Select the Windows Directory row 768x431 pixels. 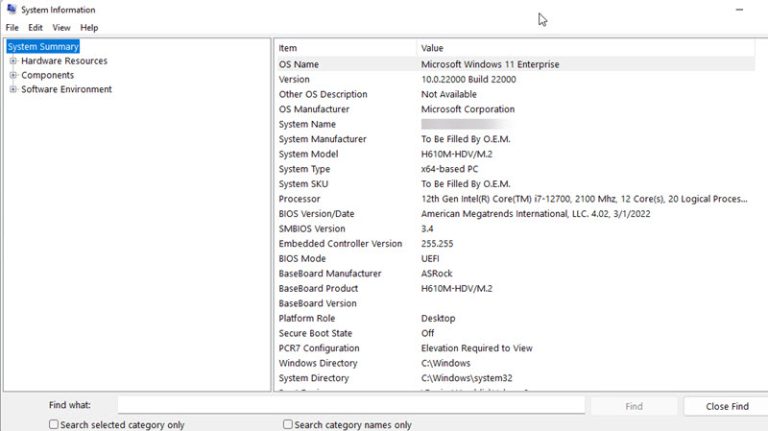[x=515, y=363]
